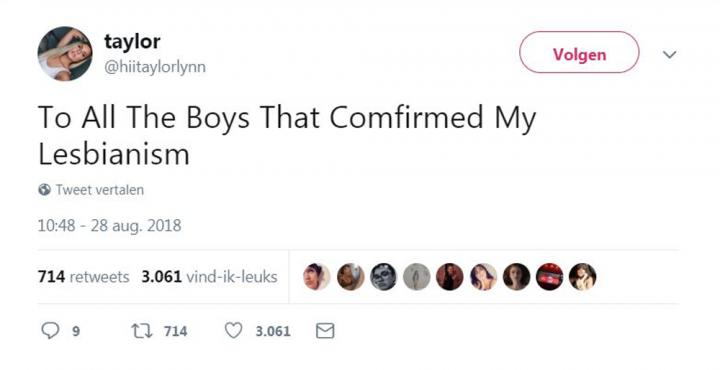View the 3.061 vind-ik-leuks list
Image resolution: width=720 pixels, height=370 pixels.
coord(209,277)
